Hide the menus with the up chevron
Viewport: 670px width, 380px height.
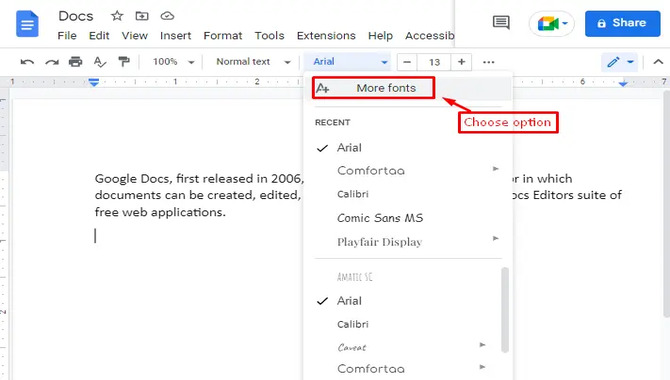click(658, 62)
